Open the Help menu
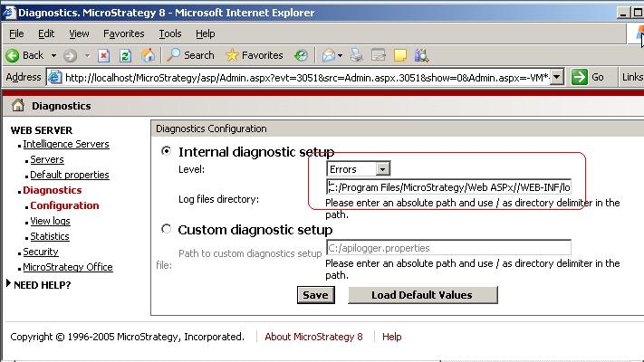The width and height of the screenshot is (644, 362). pos(206,33)
